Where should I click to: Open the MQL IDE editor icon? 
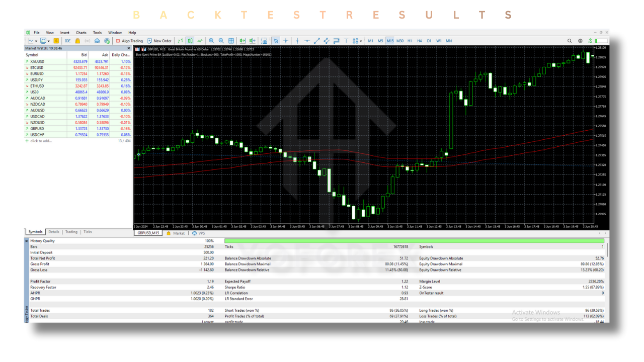[67, 41]
